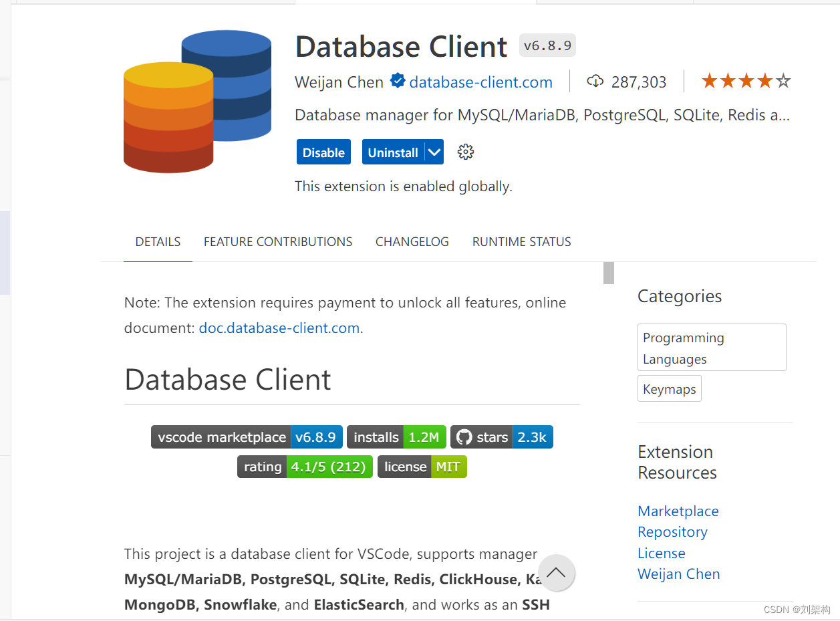
Task: Click the 287,303 install count
Action: coord(639,82)
